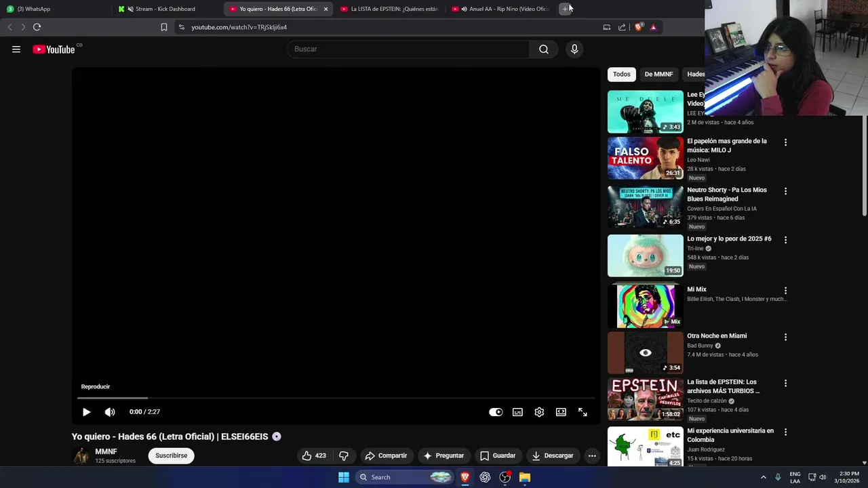Viewport: 868px width, 488px height.
Task: Close the Yo quiero - Hades 66 tab
Action: click(325, 9)
